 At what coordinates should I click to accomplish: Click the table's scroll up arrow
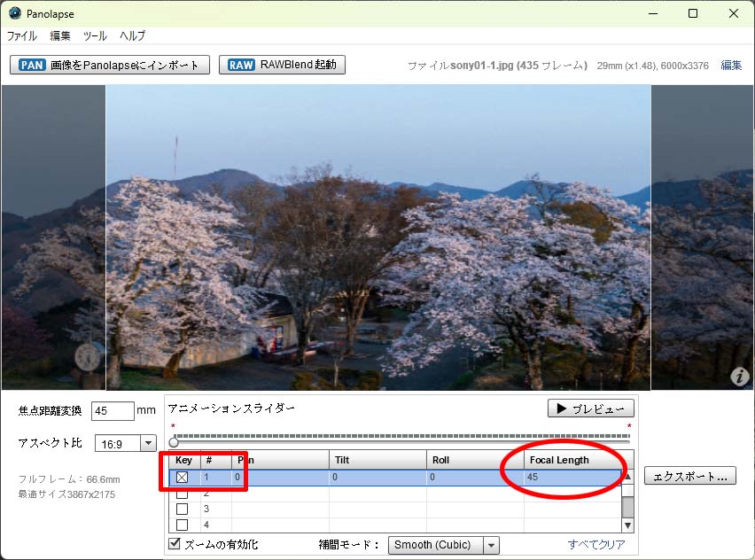point(627,477)
